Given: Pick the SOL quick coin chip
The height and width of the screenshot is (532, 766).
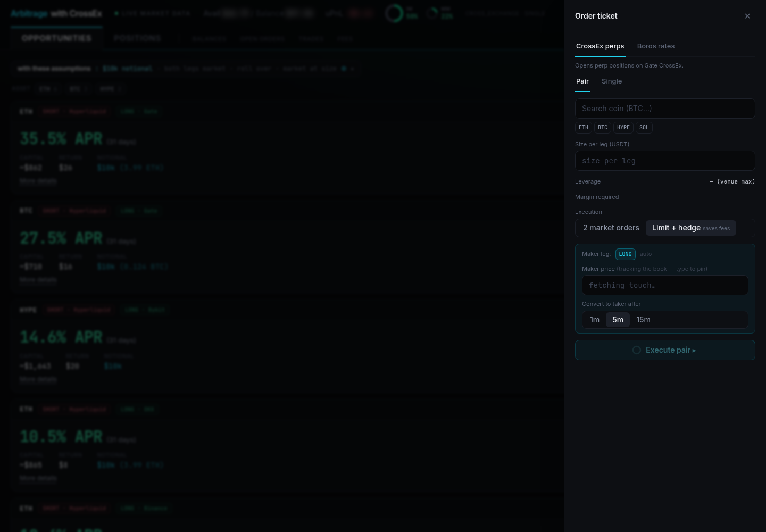Looking at the screenshot, I should pos(644,128).
